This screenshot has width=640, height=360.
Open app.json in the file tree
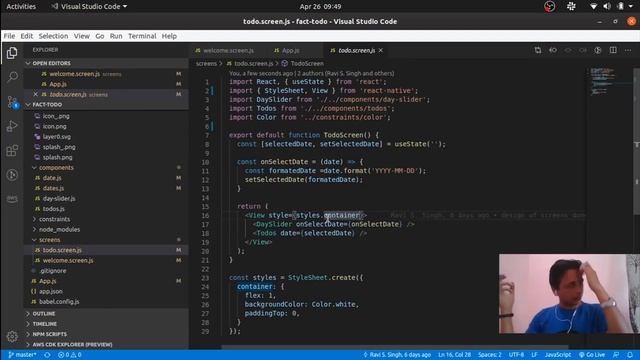pyautogui.click(x=50, y=291)
